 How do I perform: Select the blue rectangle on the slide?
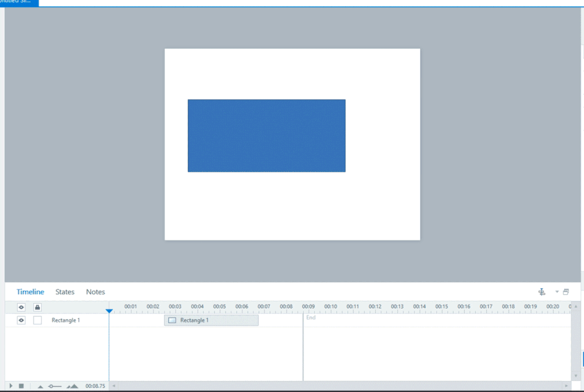tap(267, 136)
